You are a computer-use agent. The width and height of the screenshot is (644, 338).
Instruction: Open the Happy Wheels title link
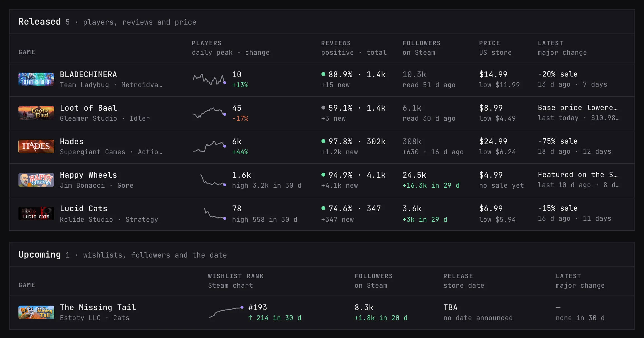pyautogui.click(x=88, y=175)
